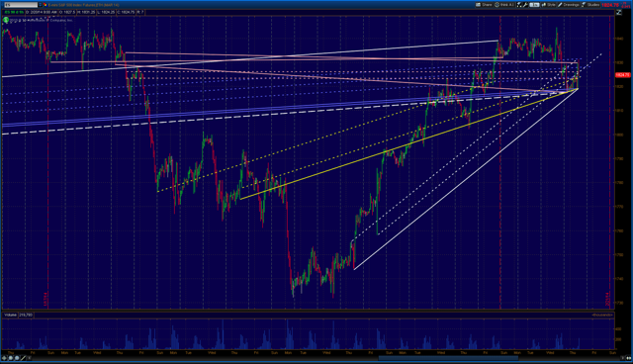Click the ES symbol input field

(21, 5)
